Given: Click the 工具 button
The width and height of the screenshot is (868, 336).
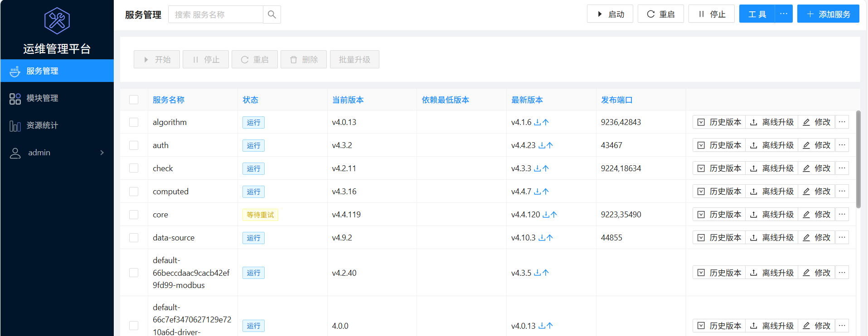Looking at the screenshot, I should [757, 14].
